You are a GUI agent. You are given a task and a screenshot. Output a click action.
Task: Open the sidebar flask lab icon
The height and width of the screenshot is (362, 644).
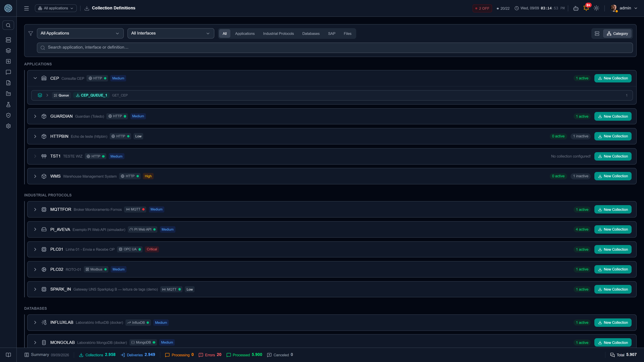coord(8,104)
